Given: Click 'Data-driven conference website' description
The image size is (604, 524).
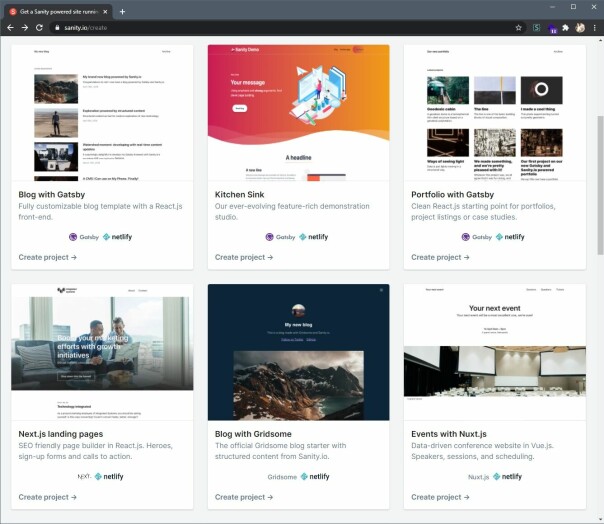Looking at the screenshot, I should point(482,451).
